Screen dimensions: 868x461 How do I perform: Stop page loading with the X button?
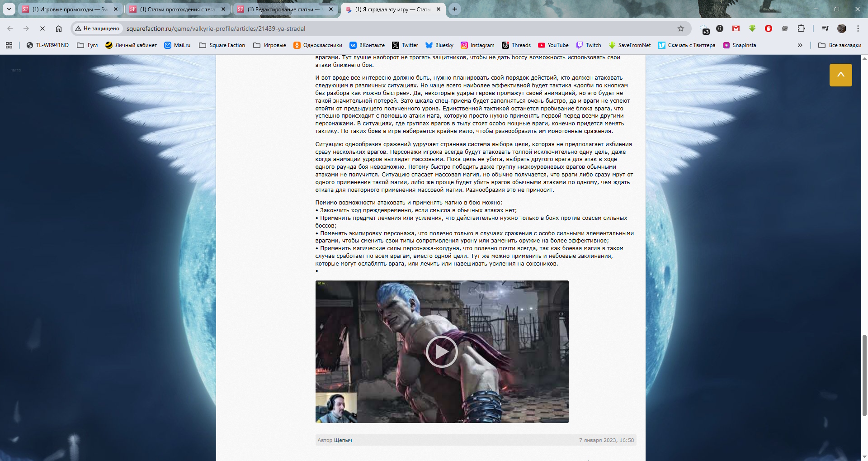42,29
